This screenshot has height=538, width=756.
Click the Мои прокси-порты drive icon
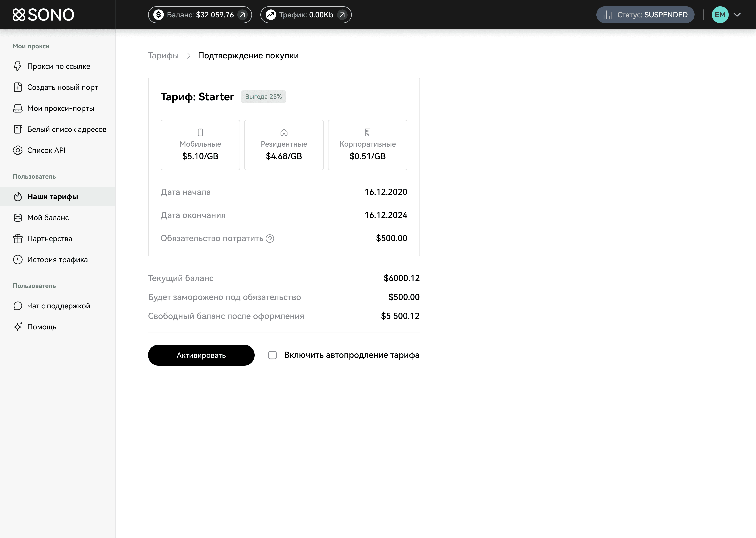tap(17, 108)
